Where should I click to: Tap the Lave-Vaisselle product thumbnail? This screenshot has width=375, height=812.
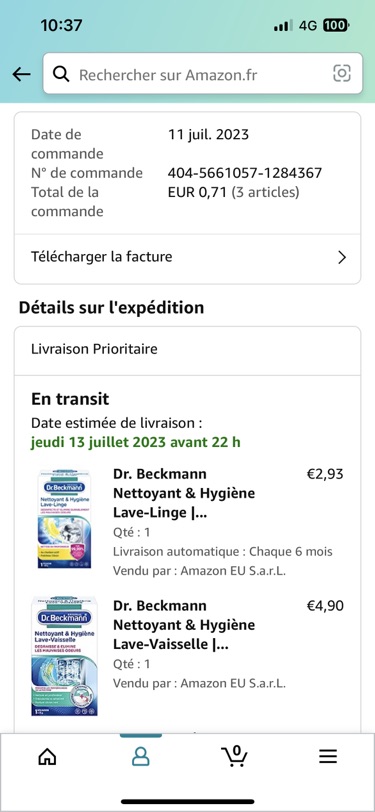pyautogui.click(x=64, y=656)
